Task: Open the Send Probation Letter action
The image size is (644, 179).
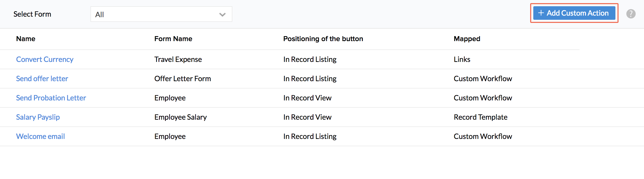Action: tap(51, 98)
